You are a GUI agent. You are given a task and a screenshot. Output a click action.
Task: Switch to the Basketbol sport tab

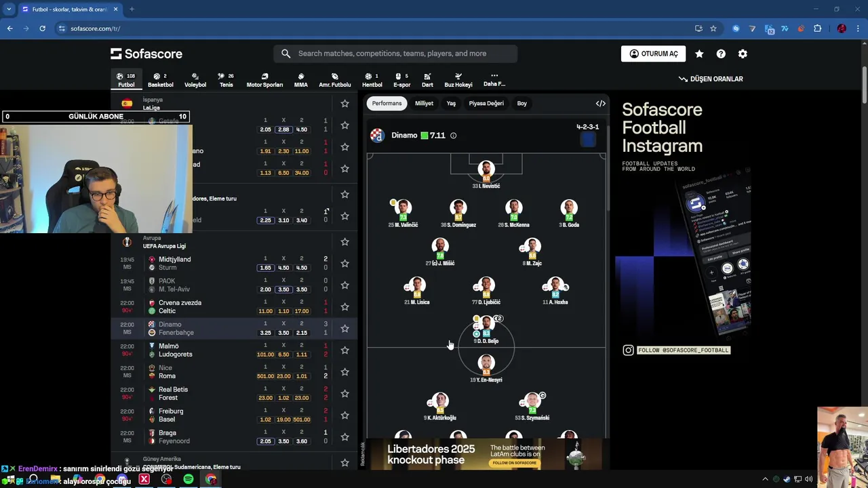[x=161, y=80]
